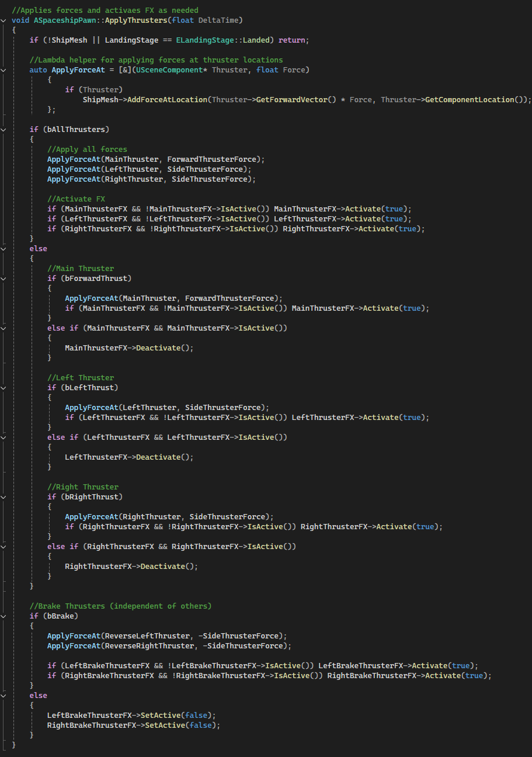Collapse the bForwardThrust if block
The width and height of the screenshot is (532, 757).
point(5,278)
